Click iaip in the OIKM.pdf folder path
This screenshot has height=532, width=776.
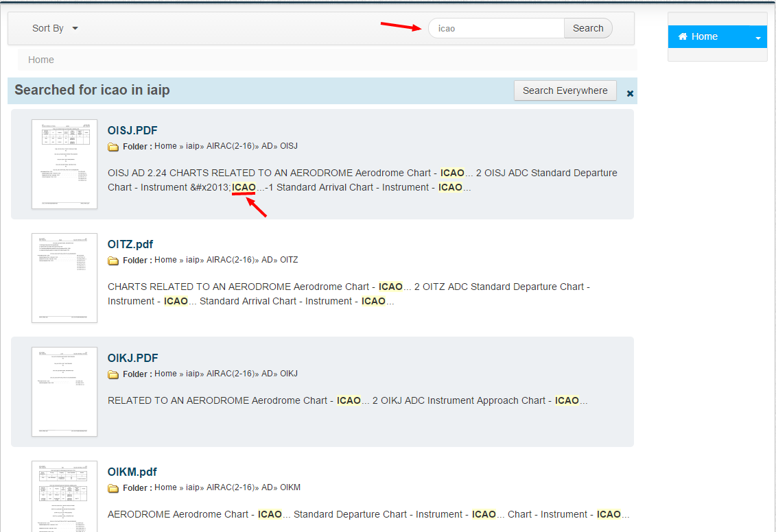[193, 487]
